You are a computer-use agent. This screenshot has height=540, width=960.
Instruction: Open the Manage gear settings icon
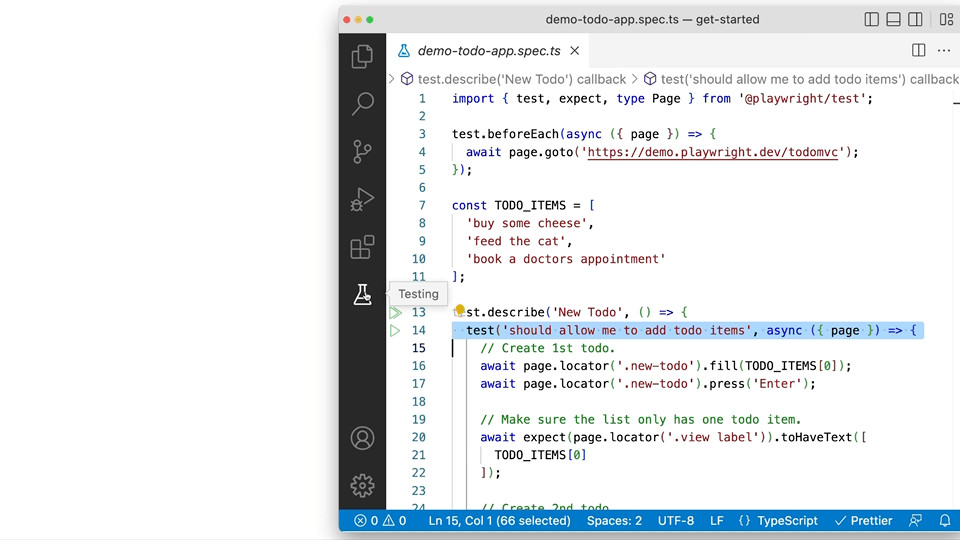(x=362, y=486)
